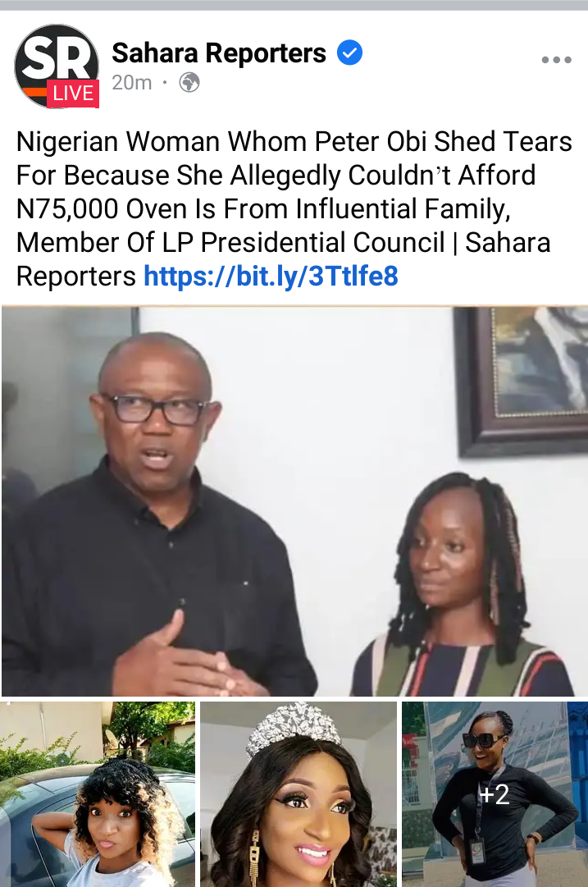View thumbnail of woman beside car
Viewport: 588px width, 887px height.
click(x=98, y=794)
